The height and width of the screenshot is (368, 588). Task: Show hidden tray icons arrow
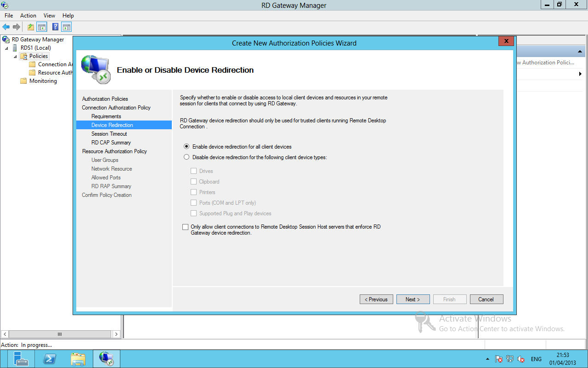[487, 359]
